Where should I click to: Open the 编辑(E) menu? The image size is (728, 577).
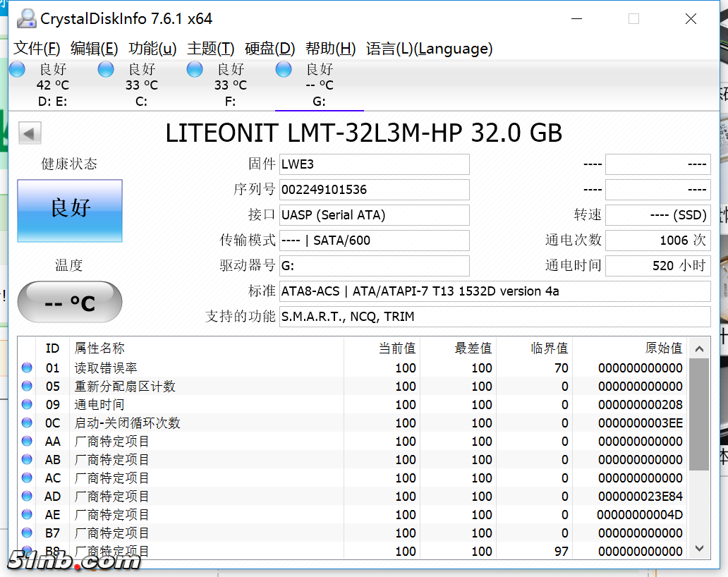95,48
